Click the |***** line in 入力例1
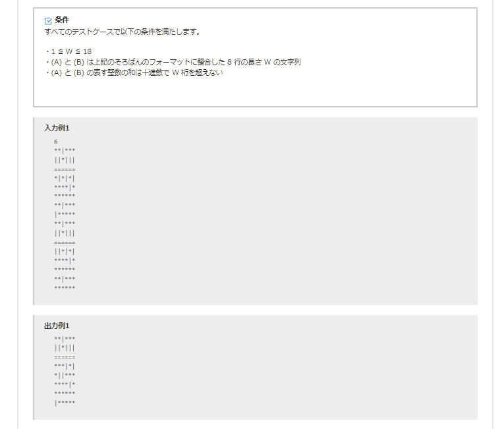 [65, 215]
